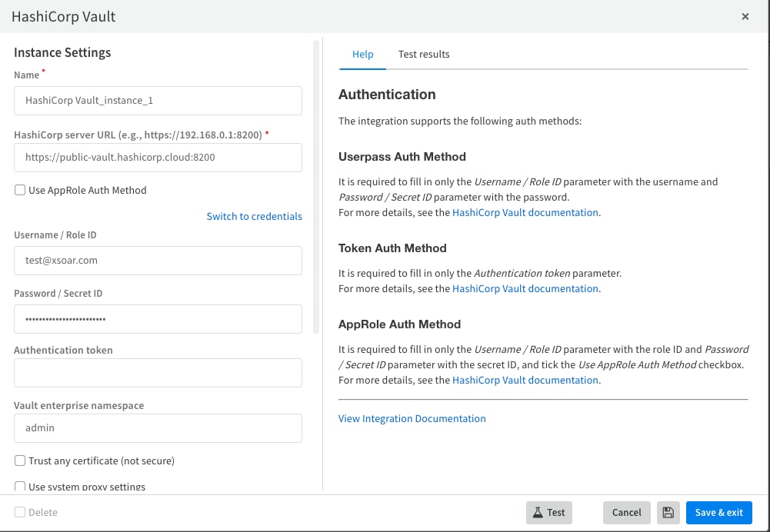Check the Delete checkbox

click(20, 512)
